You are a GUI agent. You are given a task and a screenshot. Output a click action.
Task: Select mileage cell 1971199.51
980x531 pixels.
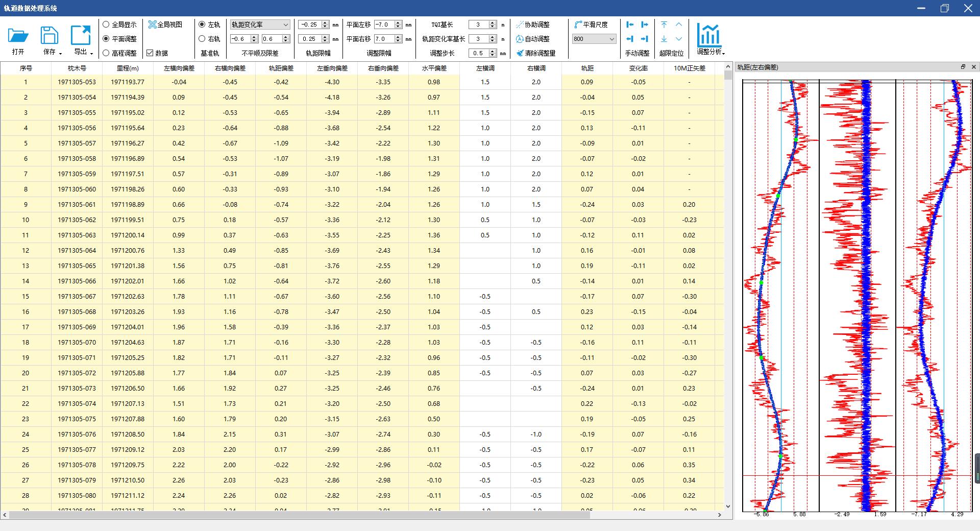(128, 220)
